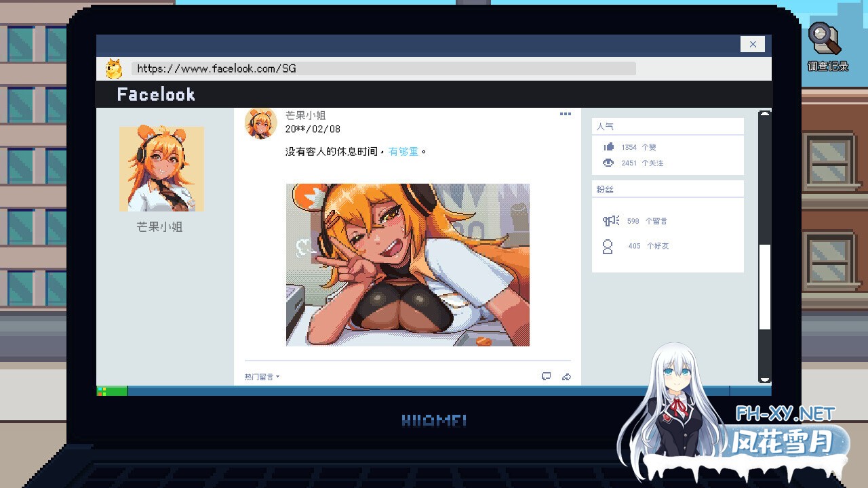Screen dimensions: 868x488
Task: Click the Facelook logo in header
Action: (156, 95)
